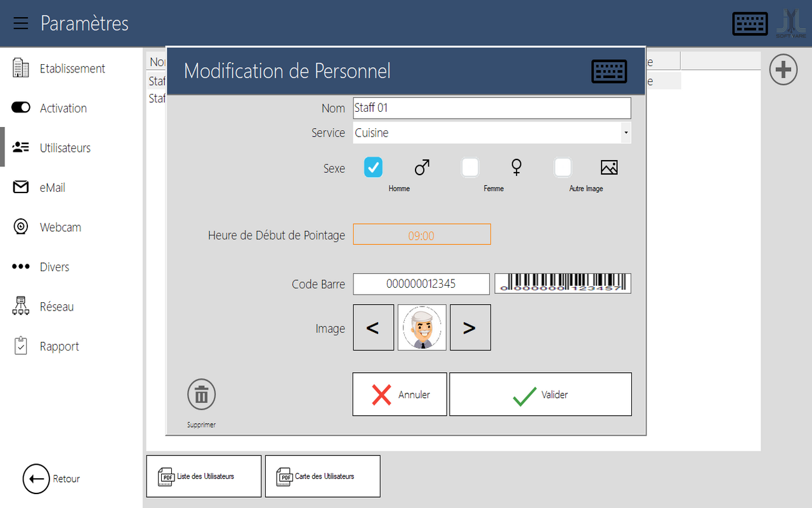Click the Etablissement building icon
This screenshot has width=812, height=508.
click(x=21, y=68)
